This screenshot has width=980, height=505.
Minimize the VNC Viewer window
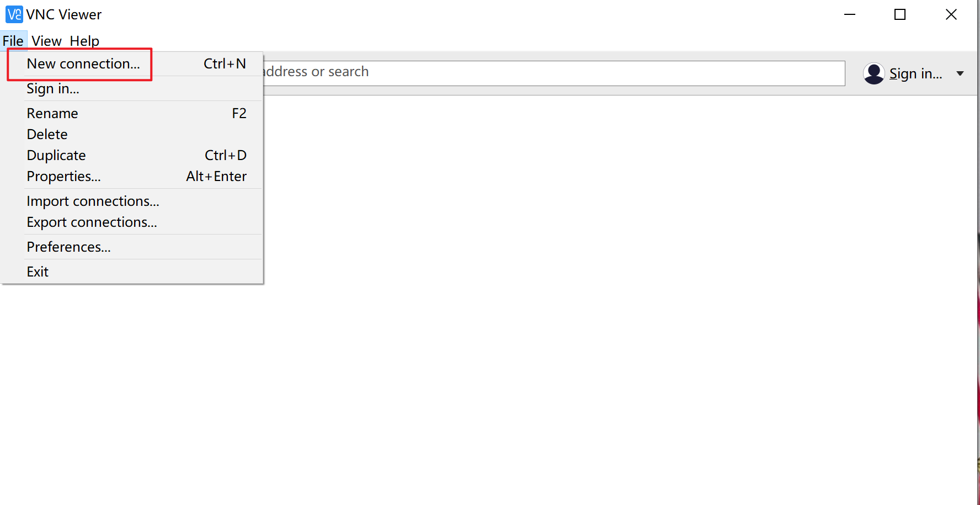point(850,14)
